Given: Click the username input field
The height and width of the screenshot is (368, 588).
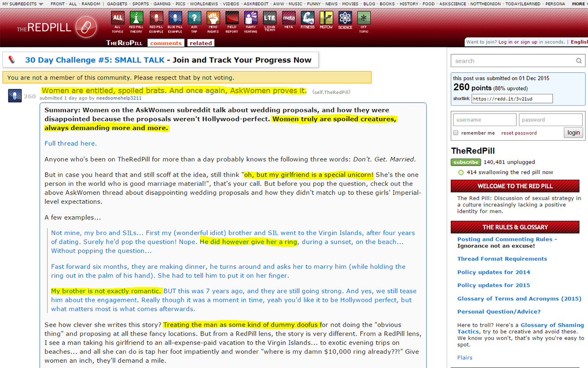Looking at the screenshot, I should [x=485, y=120].
